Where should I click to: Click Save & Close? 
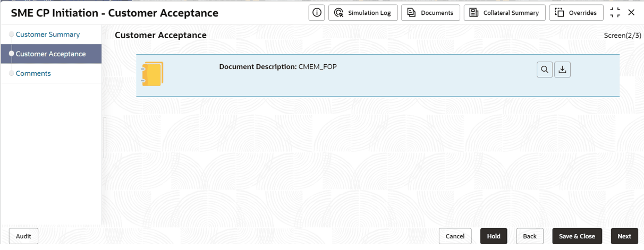[577, 236]
